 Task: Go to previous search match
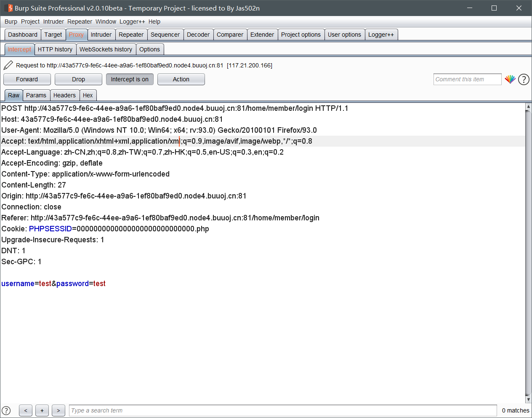pyautogui.click(x=26, y=410)
